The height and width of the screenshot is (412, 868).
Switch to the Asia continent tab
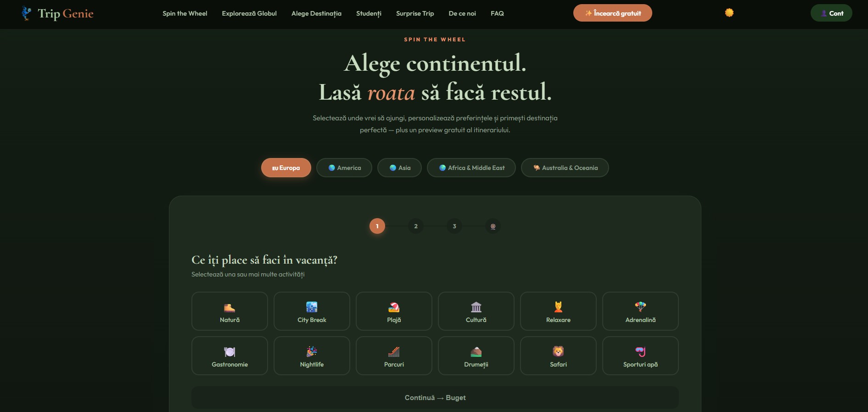399,168
